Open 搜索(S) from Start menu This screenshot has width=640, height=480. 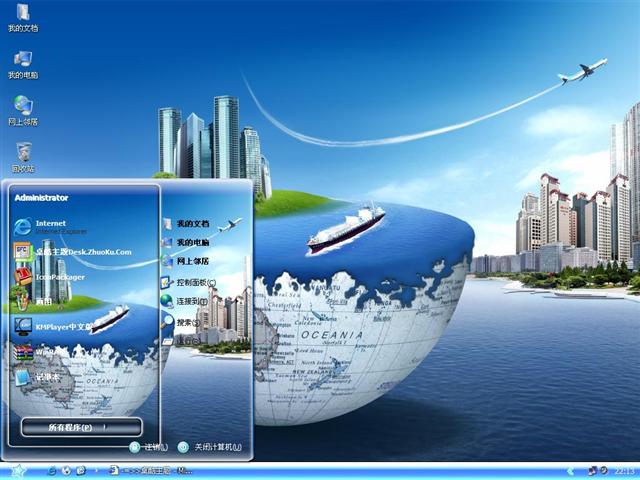tap(182, 322)
